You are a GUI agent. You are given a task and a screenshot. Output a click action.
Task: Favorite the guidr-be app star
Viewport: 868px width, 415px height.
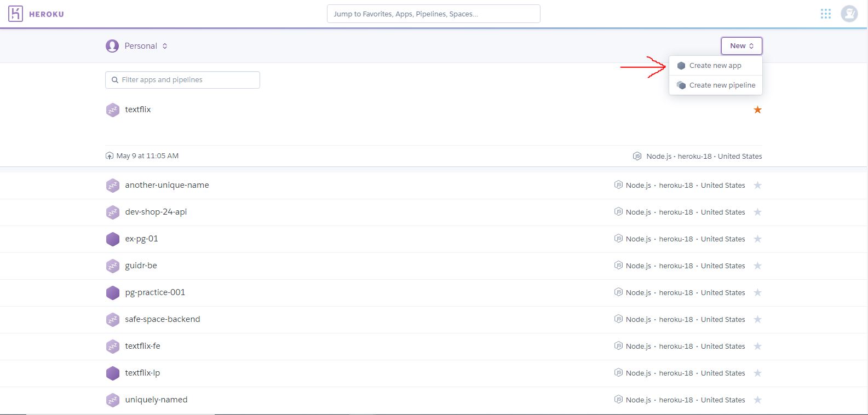(757, 266)
